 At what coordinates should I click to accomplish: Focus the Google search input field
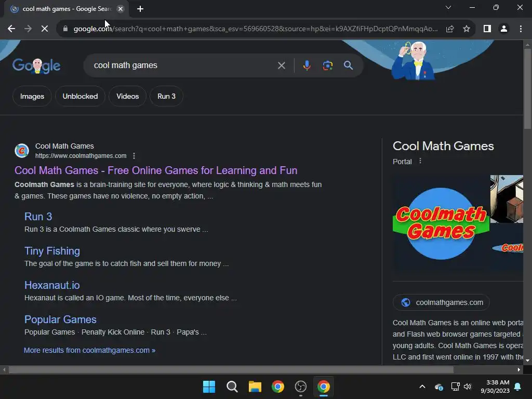point(183,65)
